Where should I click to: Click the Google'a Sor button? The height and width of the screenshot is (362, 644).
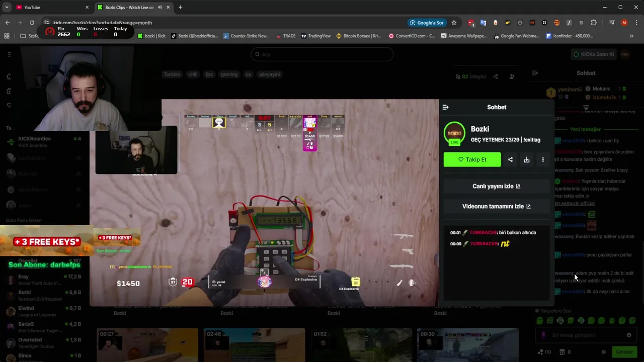427,23
